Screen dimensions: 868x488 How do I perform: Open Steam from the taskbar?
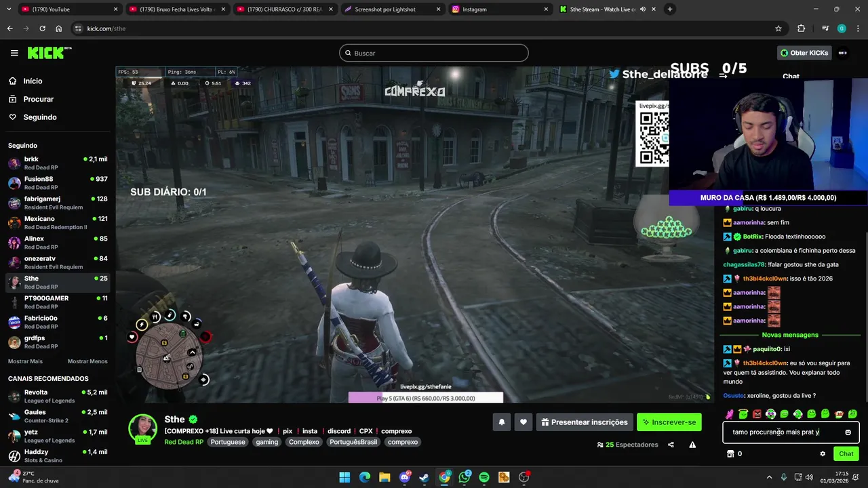click(425, 477)
